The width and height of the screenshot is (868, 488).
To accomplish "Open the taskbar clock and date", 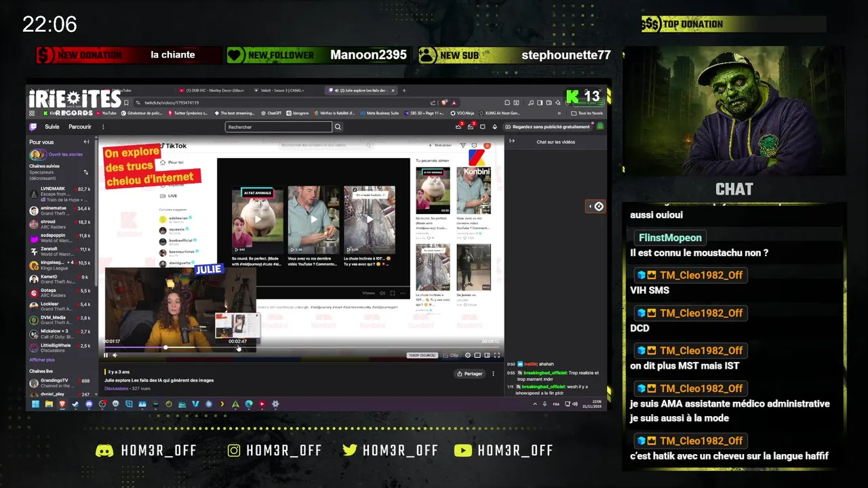I will (x=591, y=404).
